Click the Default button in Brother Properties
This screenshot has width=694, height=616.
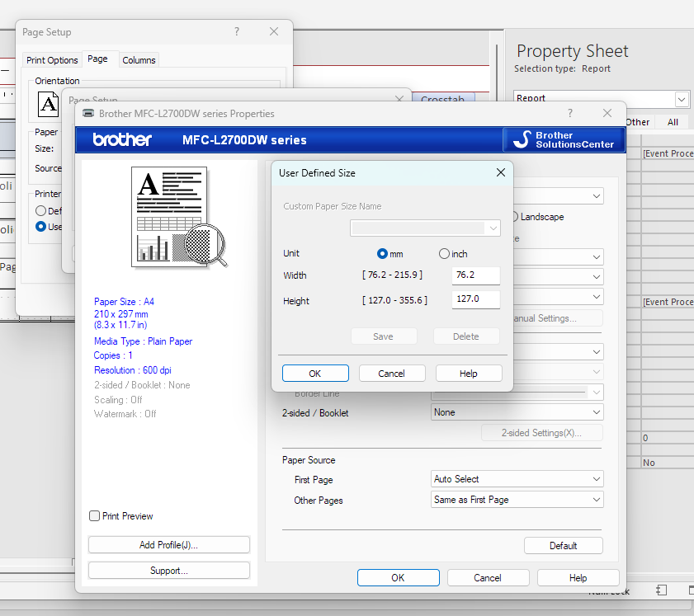[564, 546]
